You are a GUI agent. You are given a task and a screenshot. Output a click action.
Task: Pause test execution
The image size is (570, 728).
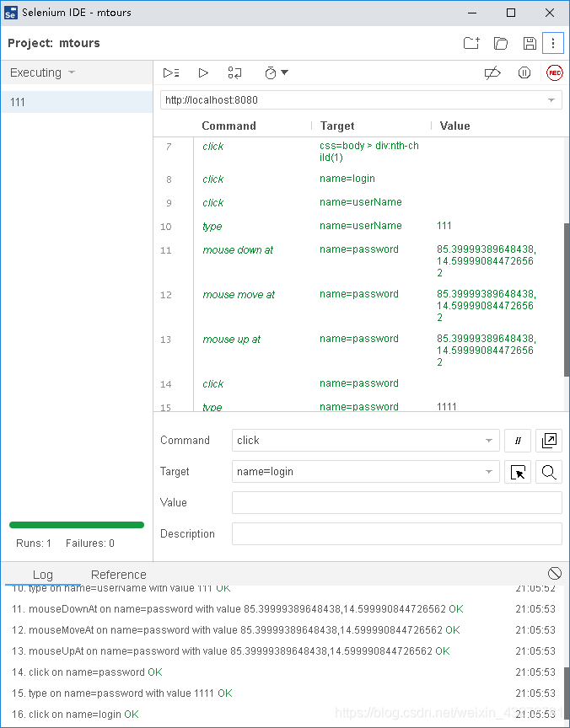click(x=524, y=73)
